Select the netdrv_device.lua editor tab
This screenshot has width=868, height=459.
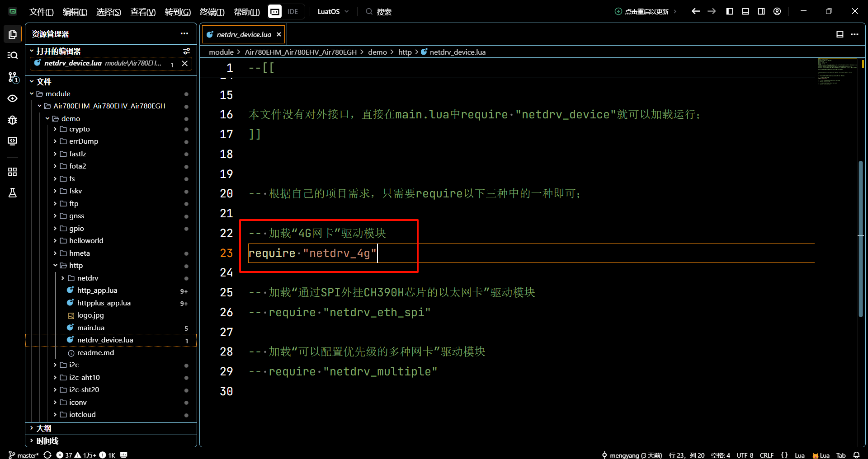tap(243, 34)
